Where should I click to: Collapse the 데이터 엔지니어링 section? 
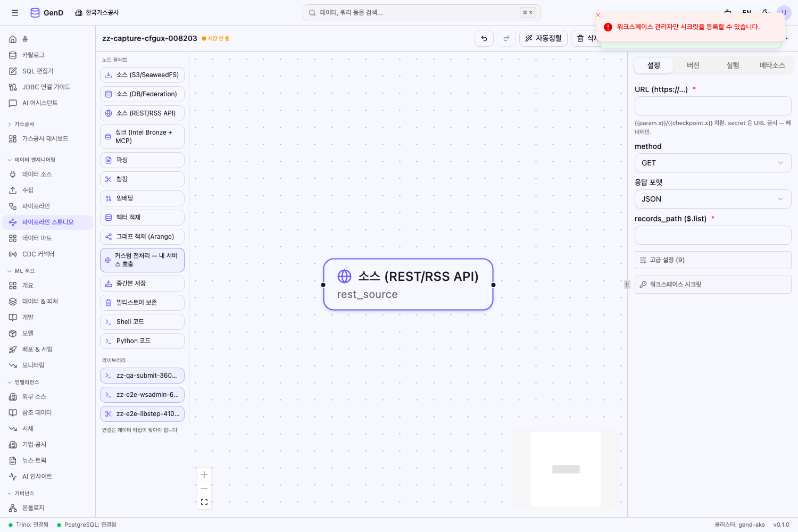(x=32, y=160)
